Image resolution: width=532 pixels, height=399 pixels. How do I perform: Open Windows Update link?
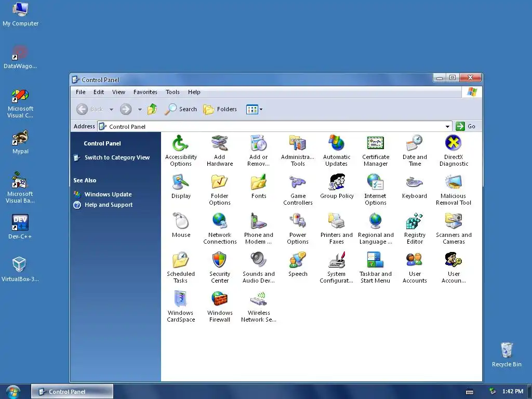pos(108,194)
